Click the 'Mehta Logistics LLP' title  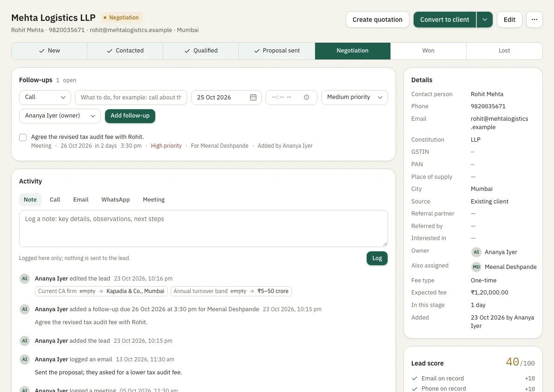coord(53,18)
